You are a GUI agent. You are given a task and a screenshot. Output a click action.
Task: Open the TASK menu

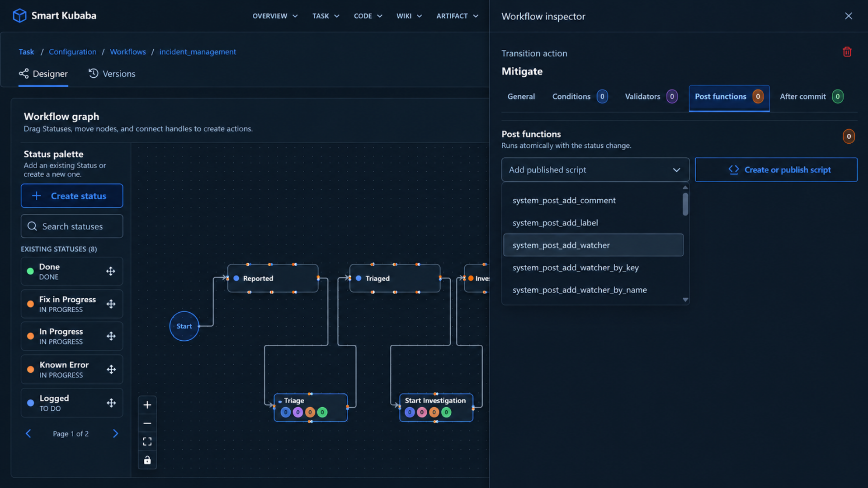pos(325,16)
